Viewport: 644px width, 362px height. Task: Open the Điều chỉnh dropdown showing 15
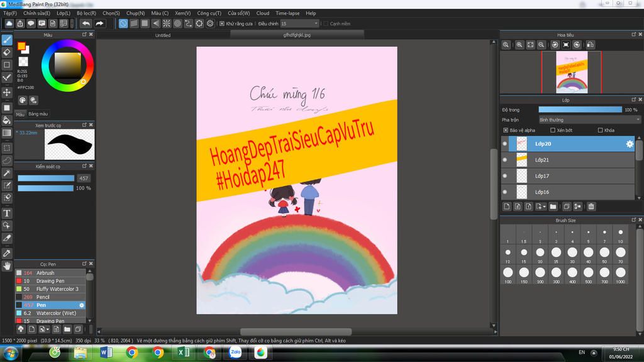click(x=299, y=24)
